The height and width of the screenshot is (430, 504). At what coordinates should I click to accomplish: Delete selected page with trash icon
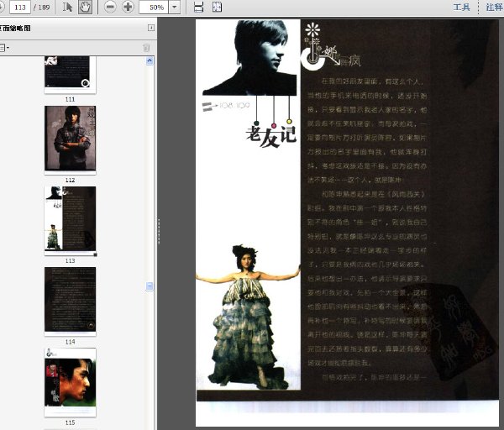point(146,48)
